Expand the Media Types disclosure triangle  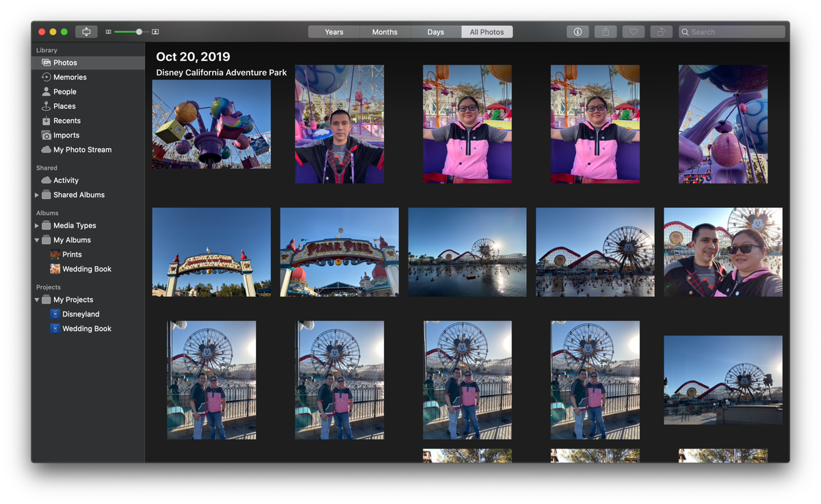pos(37,226)
